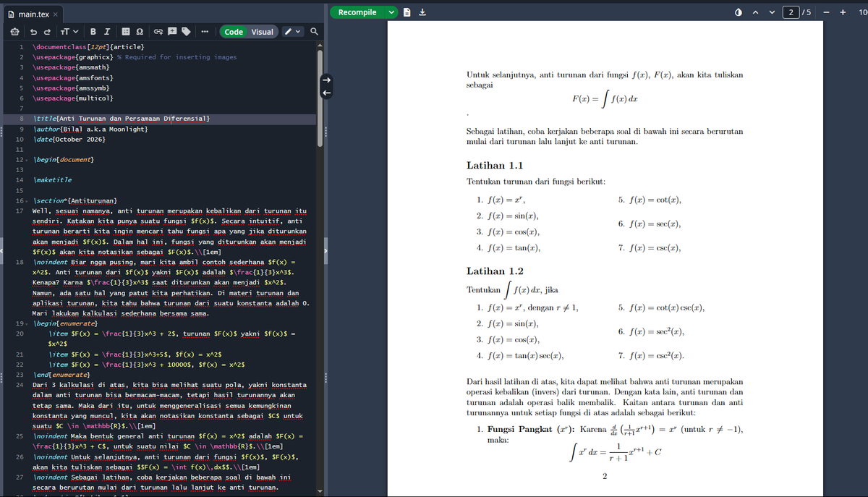Select the main.tex file tab
The width and height of the screenshot is (868, 497).
click(33, 14)
